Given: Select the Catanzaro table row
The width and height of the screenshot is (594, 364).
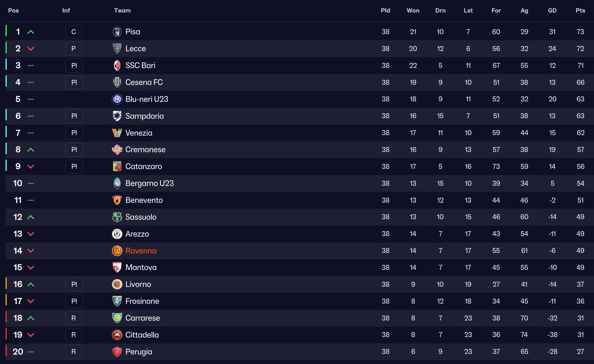Looking at the screenshot, I should [300, 167].
